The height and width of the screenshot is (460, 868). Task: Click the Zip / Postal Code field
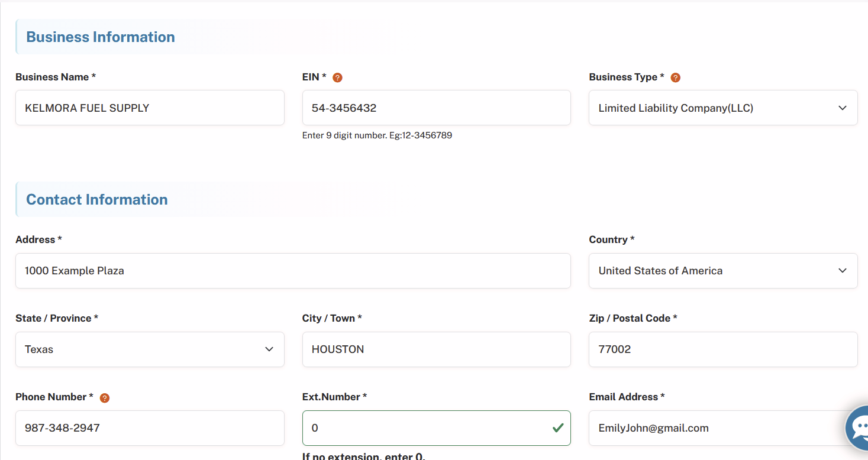point(723,349)
